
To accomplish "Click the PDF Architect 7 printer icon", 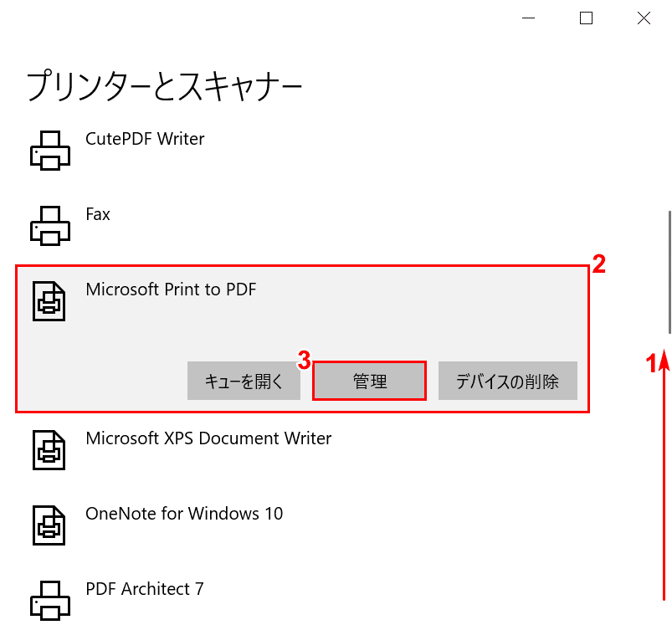I will [x=49, y=601].
